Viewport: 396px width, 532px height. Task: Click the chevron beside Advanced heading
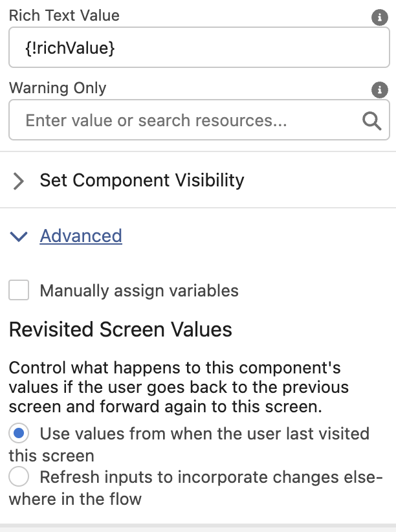(x=19, y=236)
